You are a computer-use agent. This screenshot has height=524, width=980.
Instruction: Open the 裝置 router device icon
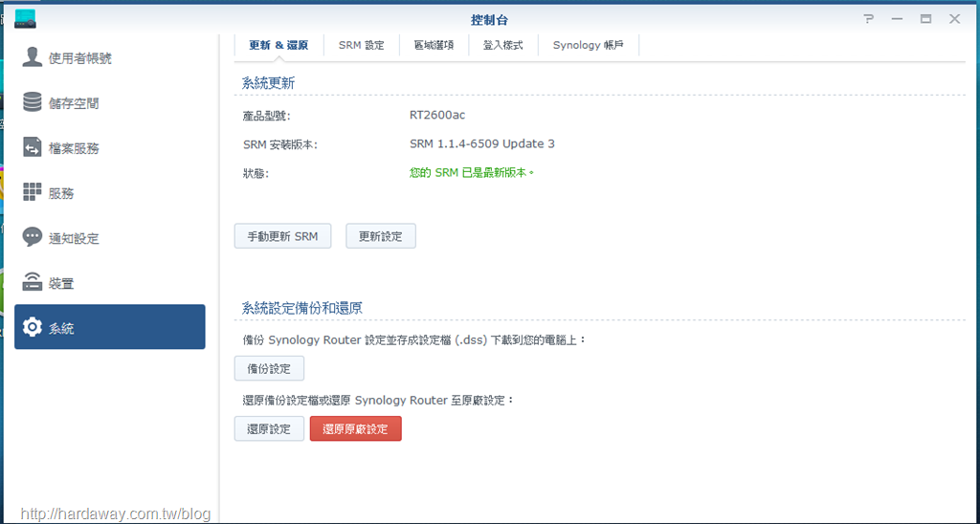32,282
